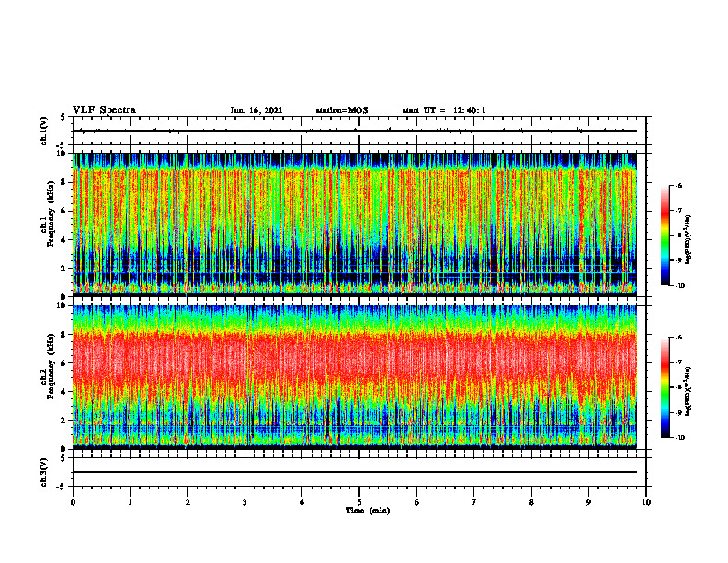Screen dimensions: 728x563
Task: Click the ch.2 spectrogram color bar
Action: pyautogui.click(x=665, y=387)
